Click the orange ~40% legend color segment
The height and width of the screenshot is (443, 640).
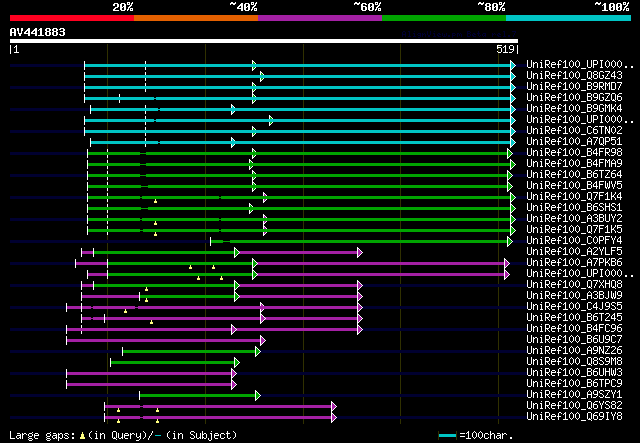196,18
